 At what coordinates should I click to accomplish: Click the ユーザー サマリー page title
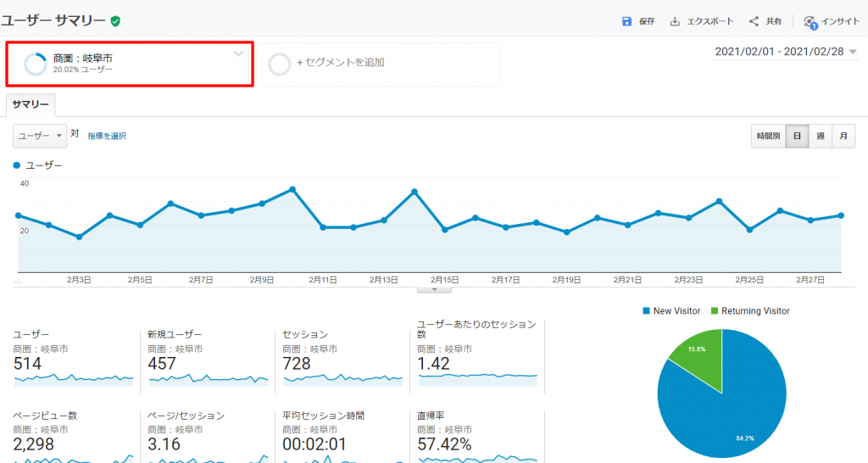point(53,21)
